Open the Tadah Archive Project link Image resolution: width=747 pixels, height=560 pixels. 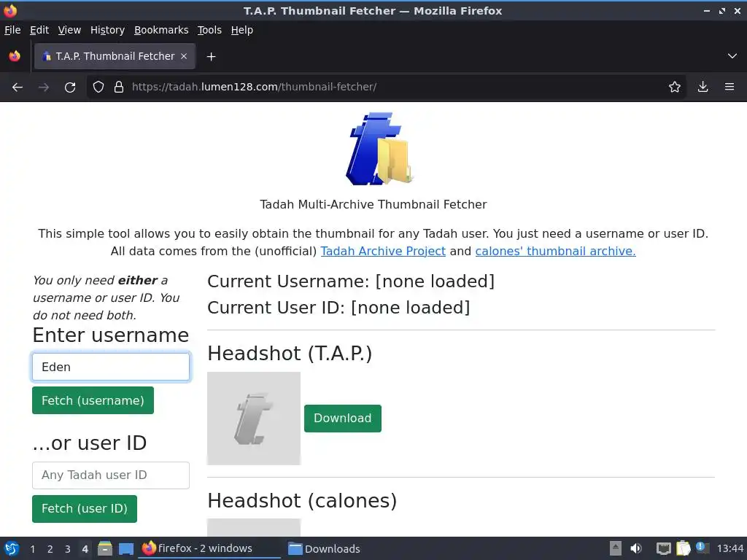[383, 251]
